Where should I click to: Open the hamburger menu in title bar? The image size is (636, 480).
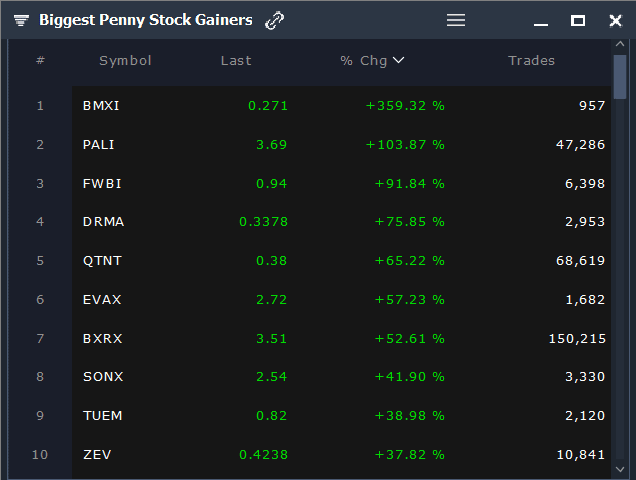(x=456, y=20)
